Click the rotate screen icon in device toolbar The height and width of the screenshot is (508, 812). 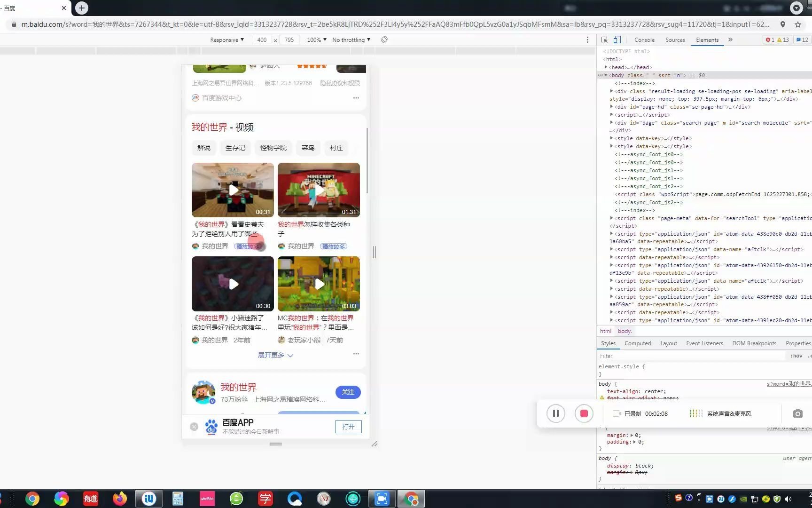384,40
